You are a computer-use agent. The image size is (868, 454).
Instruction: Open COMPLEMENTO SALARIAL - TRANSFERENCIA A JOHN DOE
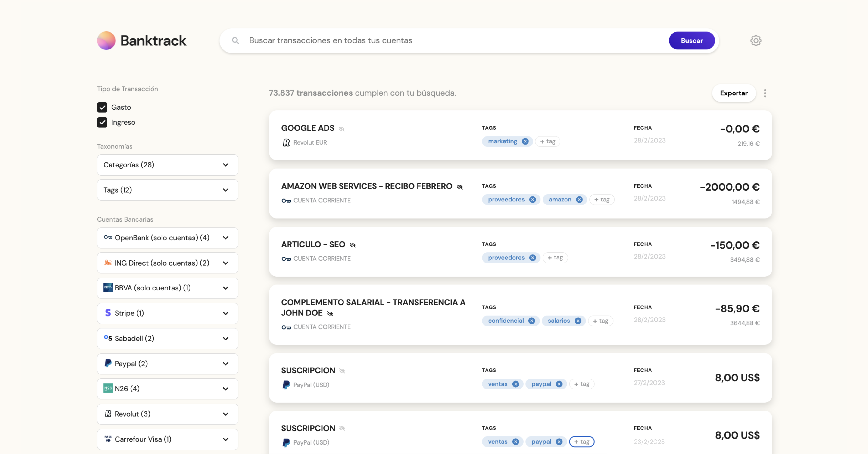coord(373,308)
